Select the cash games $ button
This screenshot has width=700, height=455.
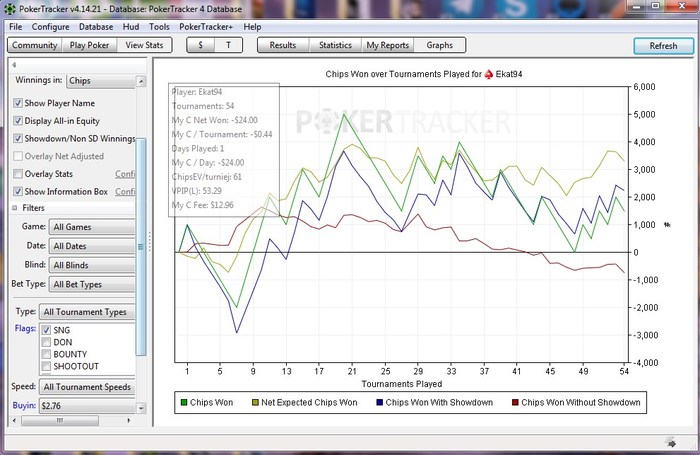200,45
